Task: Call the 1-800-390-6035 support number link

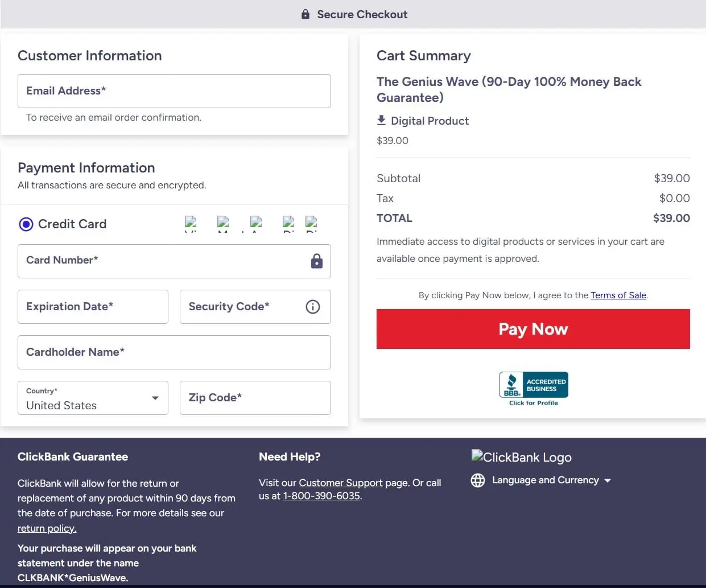Action: [321, 496]
